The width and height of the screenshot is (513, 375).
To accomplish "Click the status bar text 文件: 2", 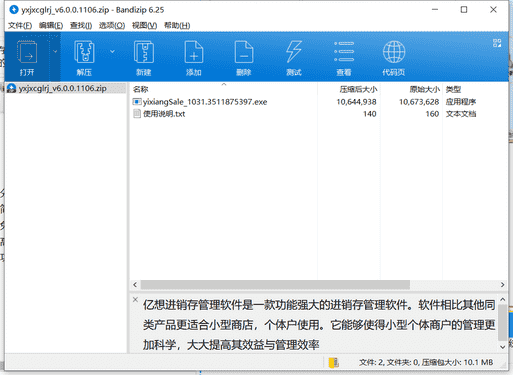I will point(371,362).
